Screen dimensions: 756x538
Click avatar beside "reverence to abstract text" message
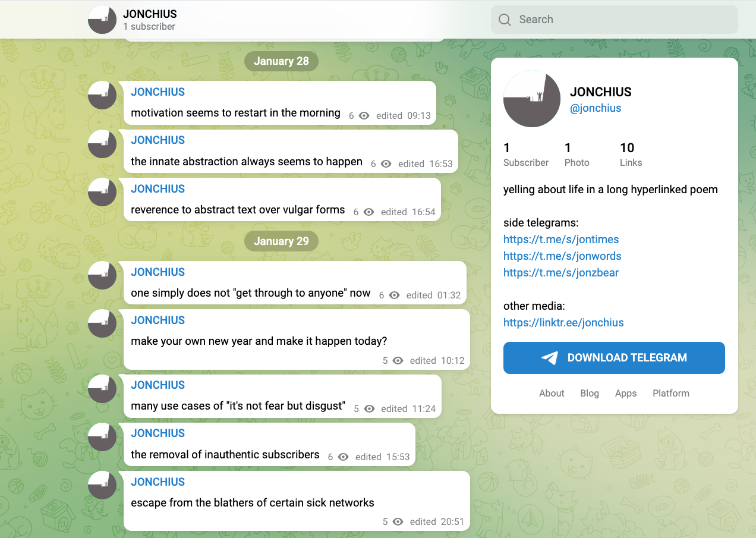(102, 192)
